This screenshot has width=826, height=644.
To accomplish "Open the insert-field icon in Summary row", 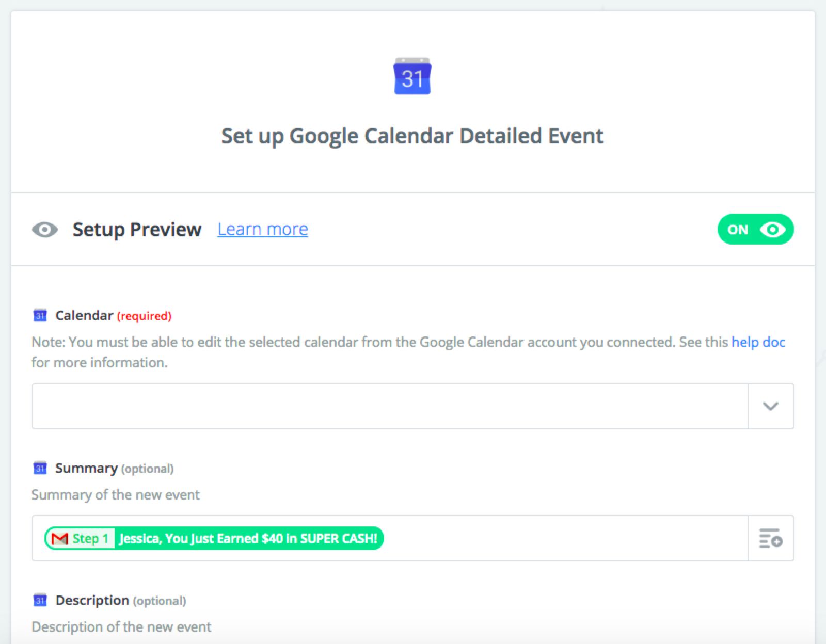I will click(770, 538).
